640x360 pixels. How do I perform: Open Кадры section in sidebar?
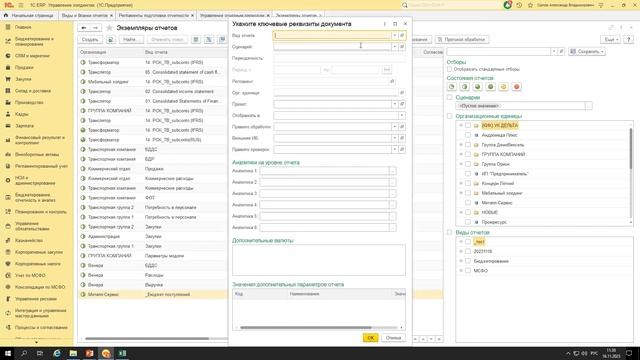coord(22,114)
